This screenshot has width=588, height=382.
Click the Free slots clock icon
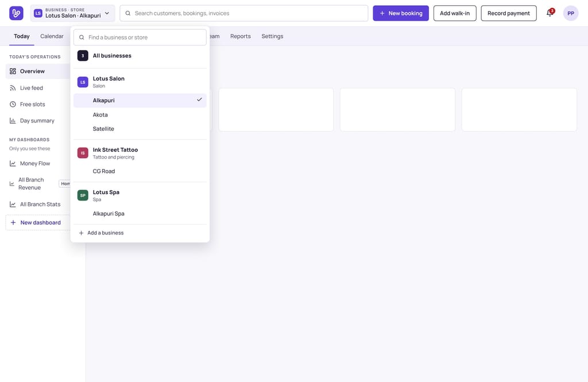pos(13,105)
